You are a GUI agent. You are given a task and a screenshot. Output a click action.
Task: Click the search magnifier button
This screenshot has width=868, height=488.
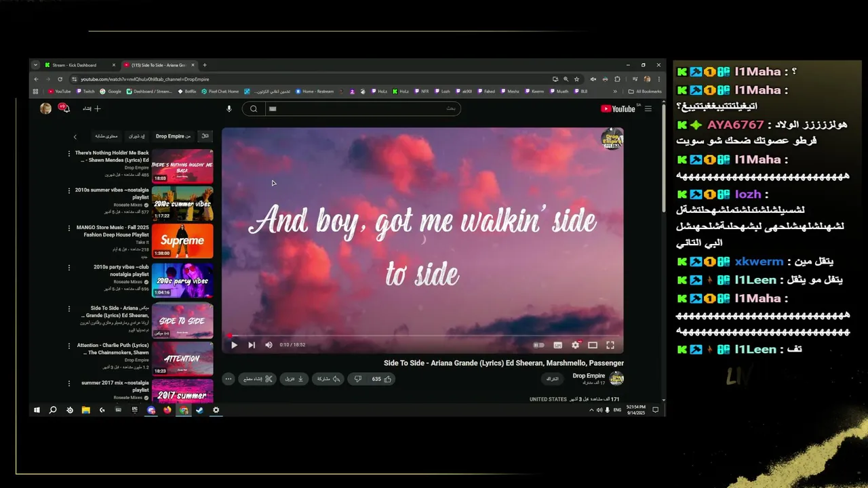click(x=254, y=108)
